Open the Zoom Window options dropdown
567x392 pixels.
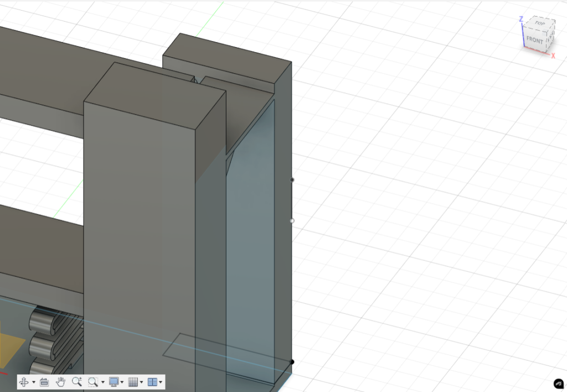[103, 382]
